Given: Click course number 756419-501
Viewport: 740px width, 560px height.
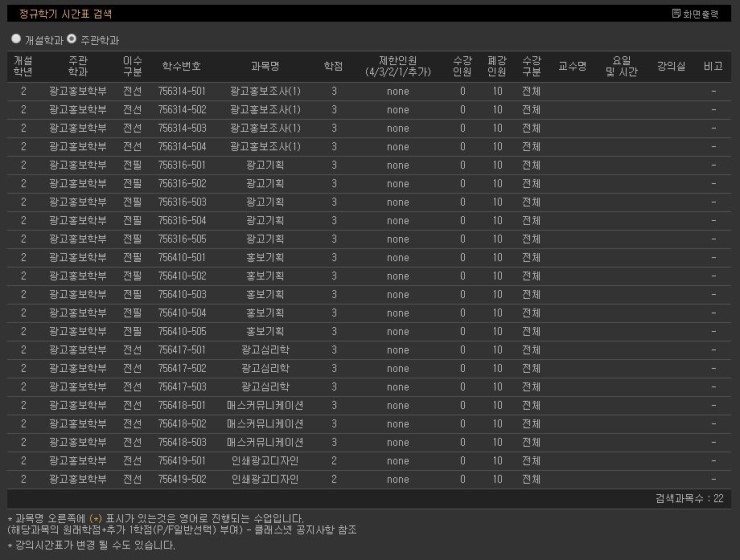Looking at the screenshot, I should [x=182, y=461].
